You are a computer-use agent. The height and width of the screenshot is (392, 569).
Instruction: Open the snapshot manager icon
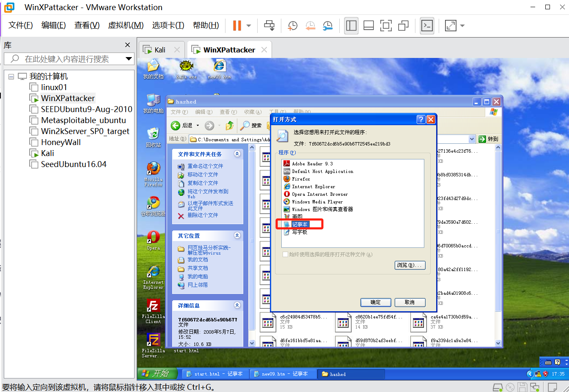pyautogui.click(x=327, y=25)
